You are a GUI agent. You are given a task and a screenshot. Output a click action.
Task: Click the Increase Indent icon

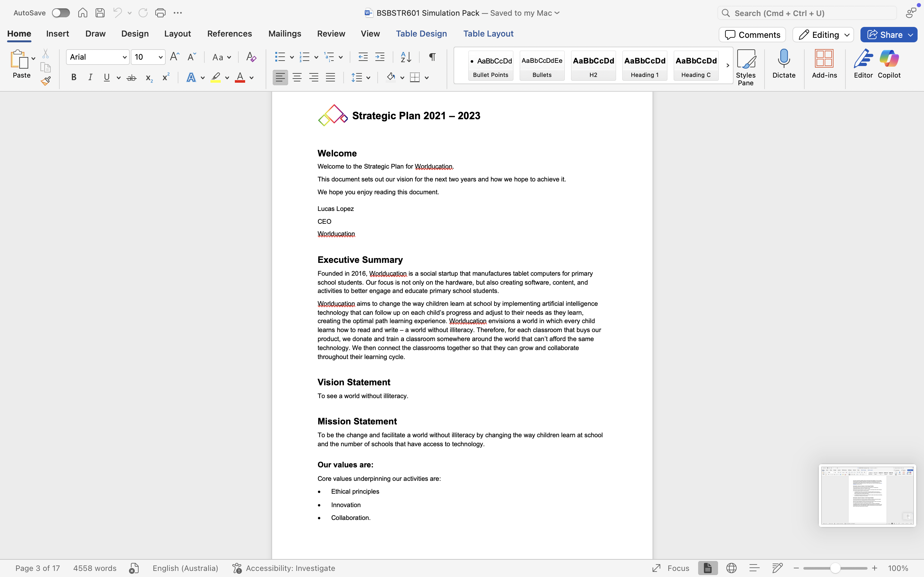coord(380,57)
